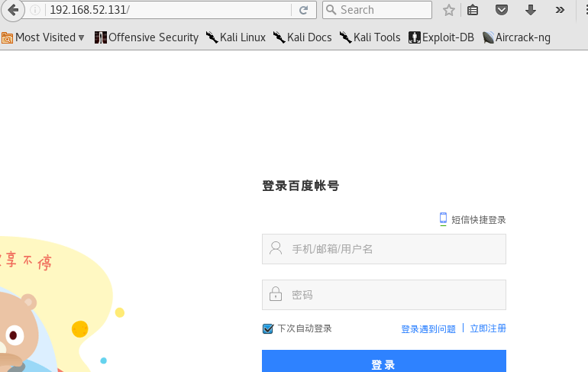The width and height of the screenshot is (588, 372).
Task: Uncheck the 下次自动登录 checkbox
Action: 268,329
